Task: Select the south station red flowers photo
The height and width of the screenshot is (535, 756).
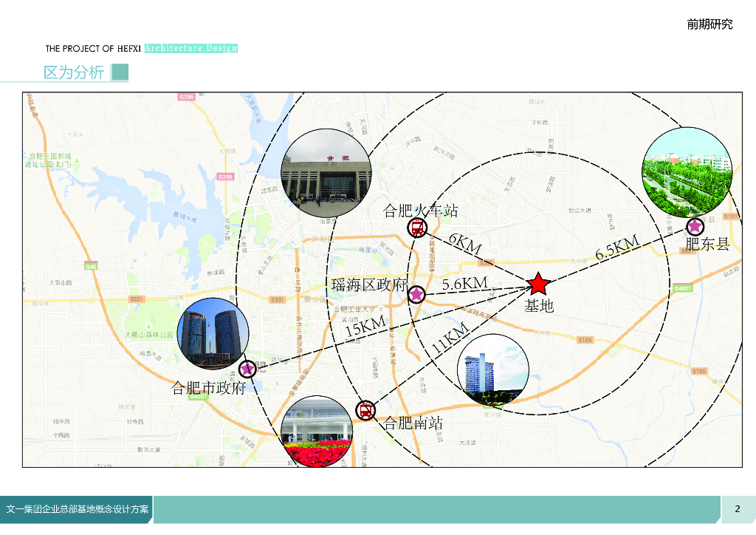Action: pos(317,432)
